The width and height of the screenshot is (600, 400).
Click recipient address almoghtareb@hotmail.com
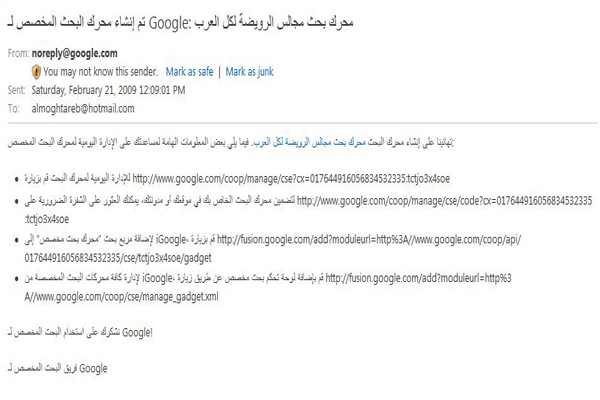[x=87, y=107]
